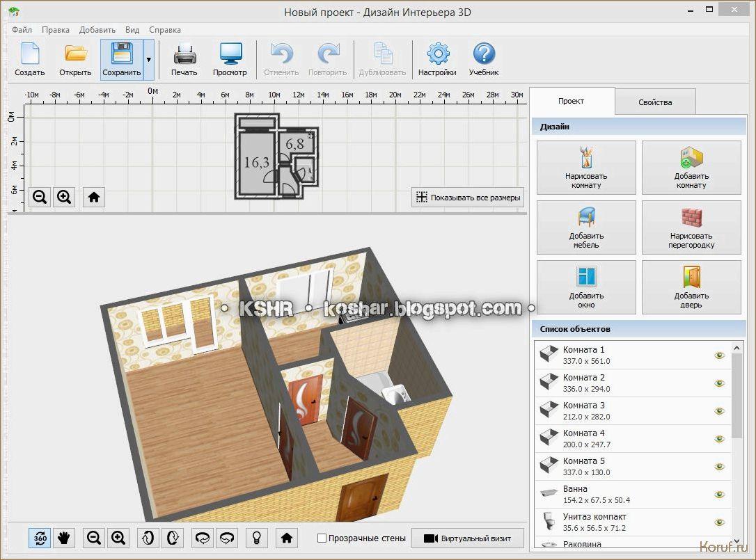Click Добавить мебель button
This screenshot has height=560, width=756.
coord(586,227)
